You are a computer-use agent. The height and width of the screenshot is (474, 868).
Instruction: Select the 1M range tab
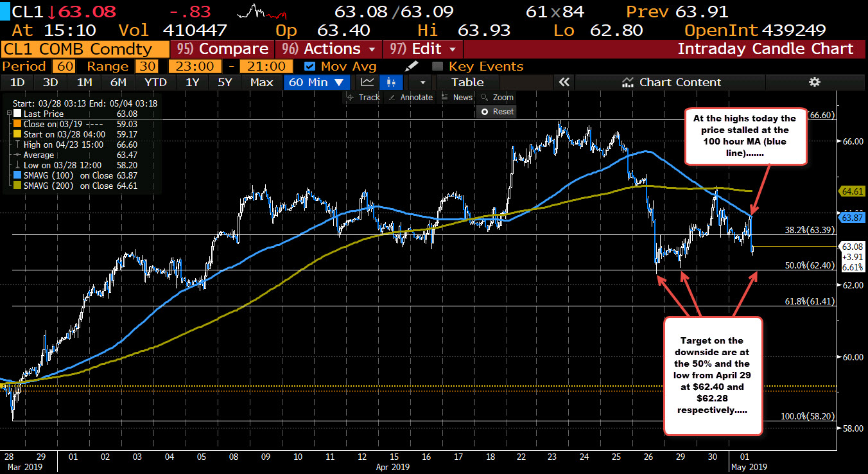pos(84,82)
